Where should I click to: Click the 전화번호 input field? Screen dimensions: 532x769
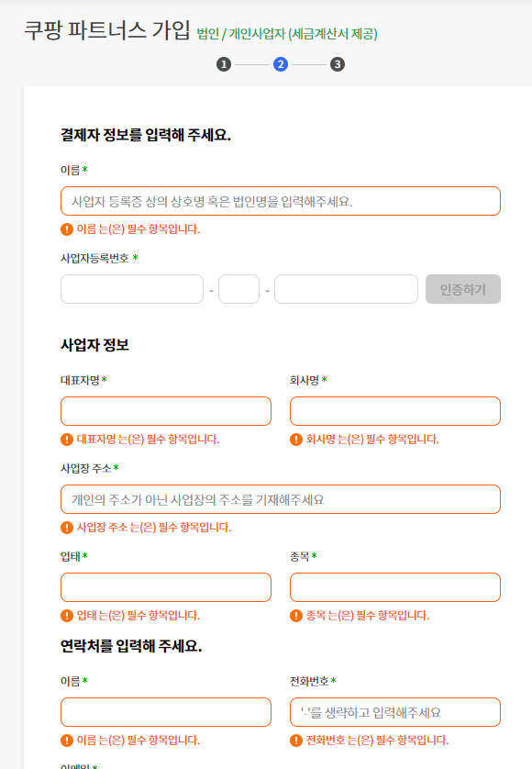(395, 712)
